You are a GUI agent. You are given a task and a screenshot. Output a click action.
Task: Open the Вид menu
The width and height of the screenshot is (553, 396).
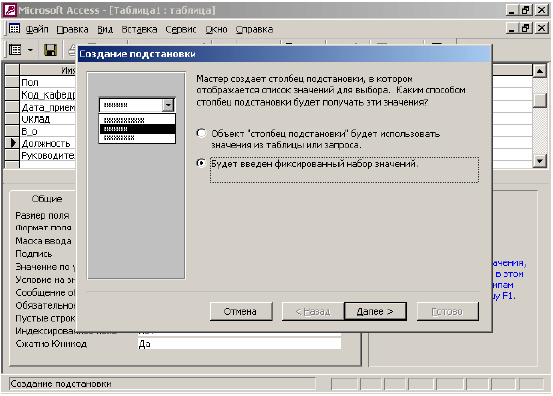pos(105,29)
